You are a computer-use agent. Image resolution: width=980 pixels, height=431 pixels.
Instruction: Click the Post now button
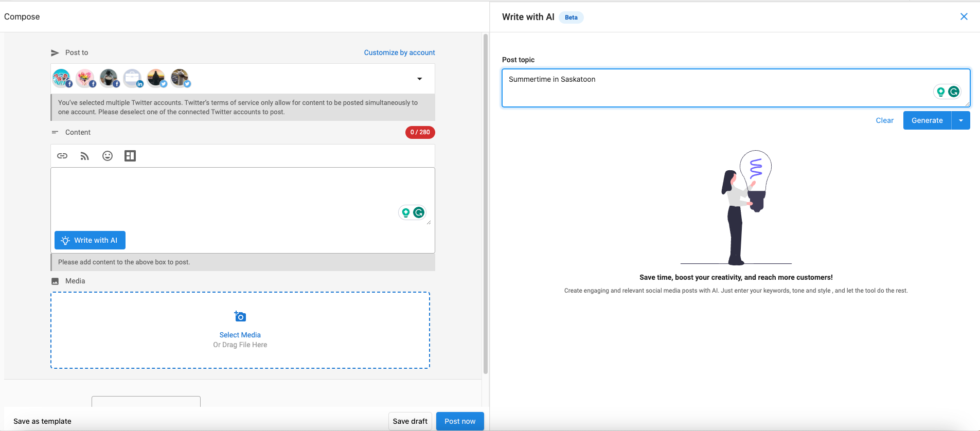[x=460, y=421]
